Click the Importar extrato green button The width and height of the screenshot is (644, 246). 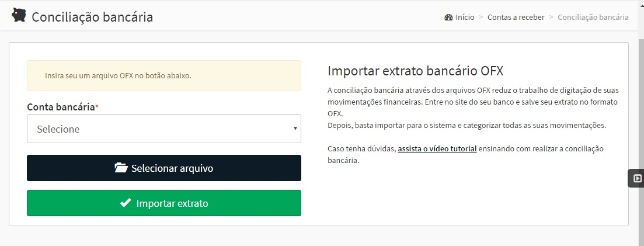pyautogui.click(x=164, y=203)
